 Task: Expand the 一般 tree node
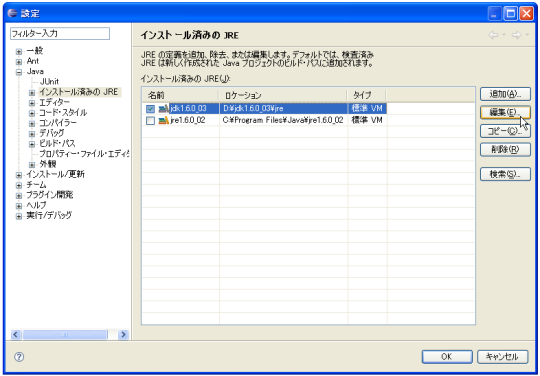click(19, 52)
